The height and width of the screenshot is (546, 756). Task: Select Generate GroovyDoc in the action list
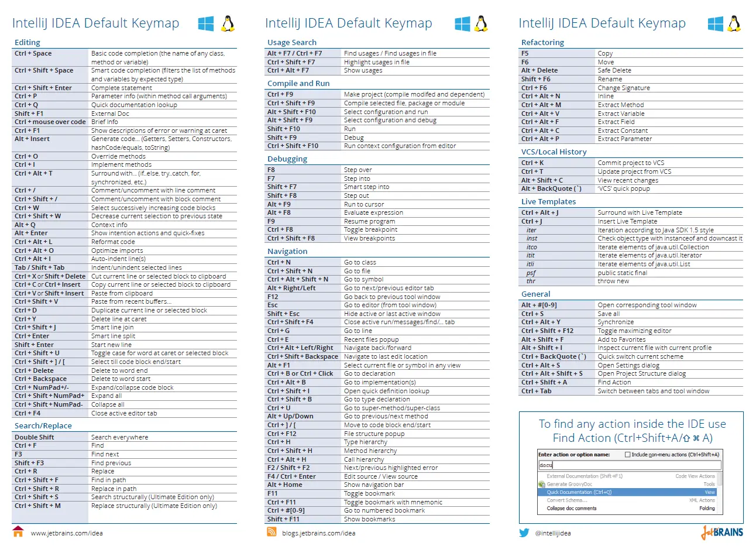[x=627, y=484]
